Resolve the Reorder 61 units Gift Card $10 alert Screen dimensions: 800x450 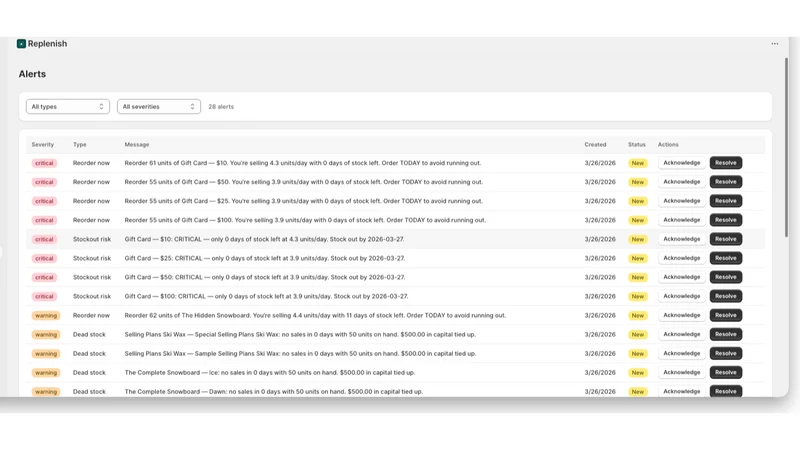point(726,163)
